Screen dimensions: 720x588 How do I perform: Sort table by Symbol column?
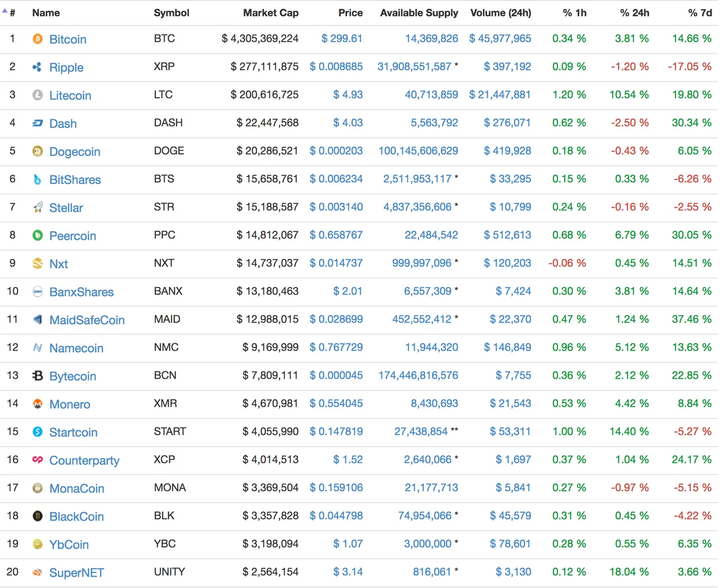tap(172, 13)
